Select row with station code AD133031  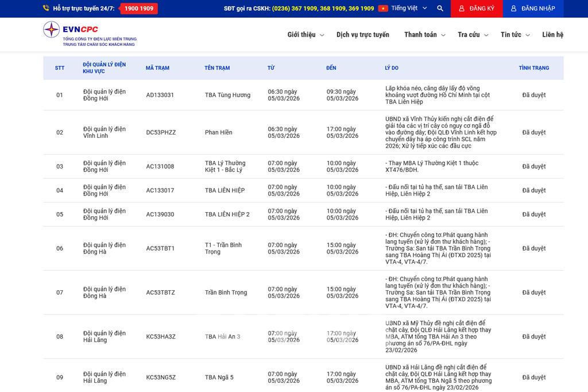click(x=160, y=95)
